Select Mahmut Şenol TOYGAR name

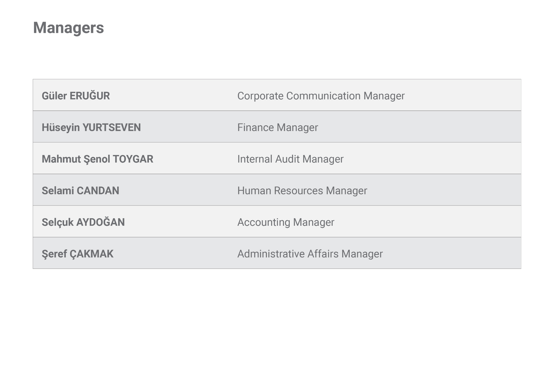(98, 159)
